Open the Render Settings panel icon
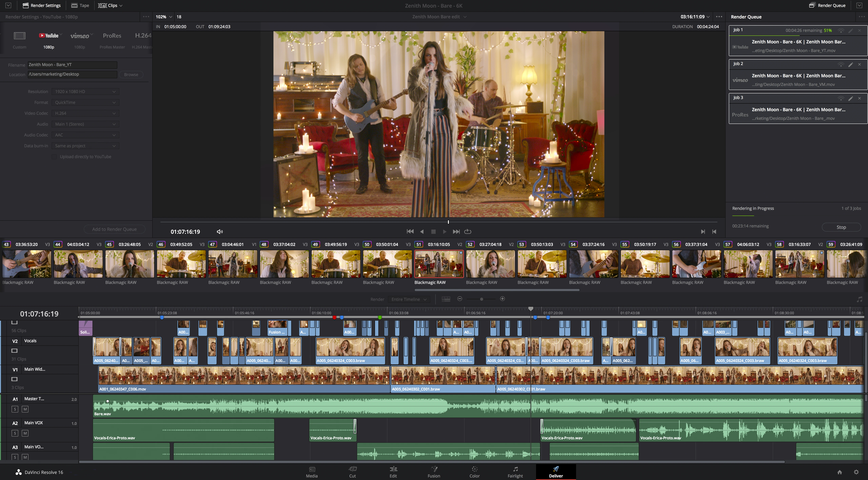The width and height of the screenshot is (868, 480). click(x=26, y=5)
